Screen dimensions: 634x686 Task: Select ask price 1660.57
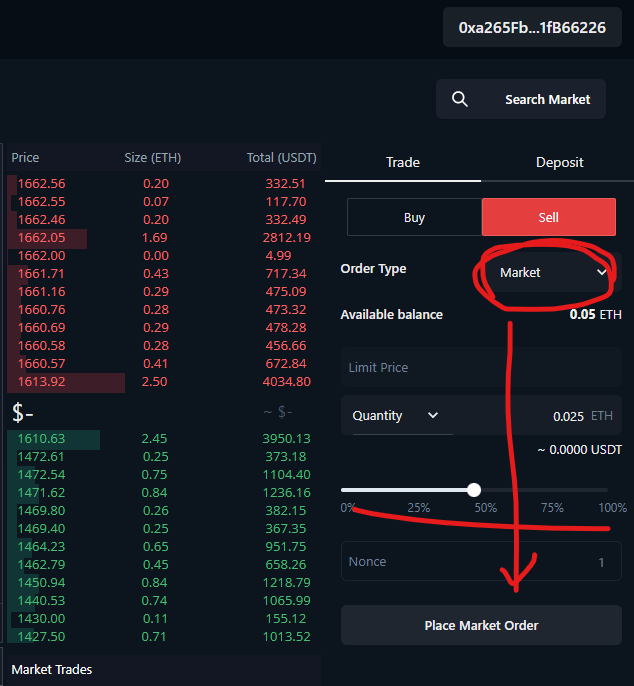(x=41, y=363)
